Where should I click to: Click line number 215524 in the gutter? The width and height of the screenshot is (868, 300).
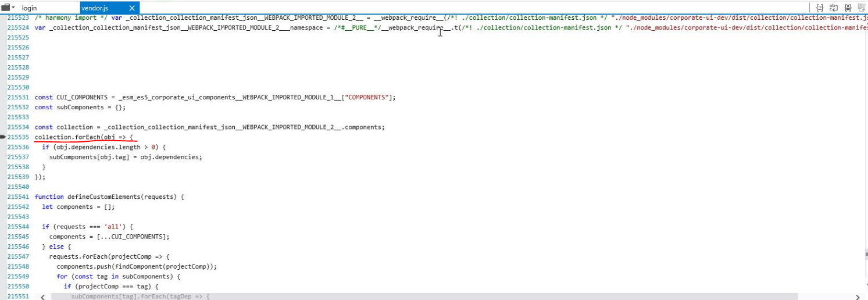pos(18,28)
